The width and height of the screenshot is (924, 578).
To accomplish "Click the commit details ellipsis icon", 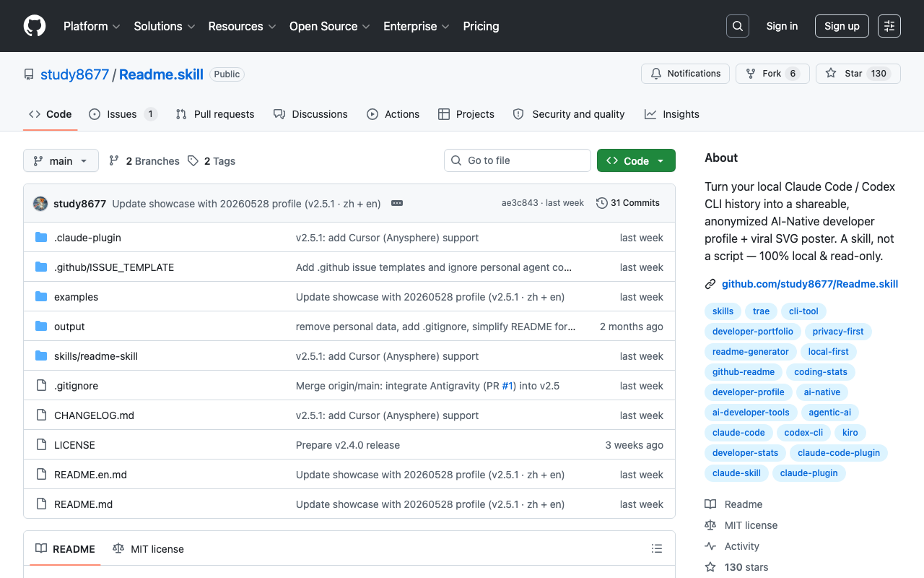I will [397, 203].
